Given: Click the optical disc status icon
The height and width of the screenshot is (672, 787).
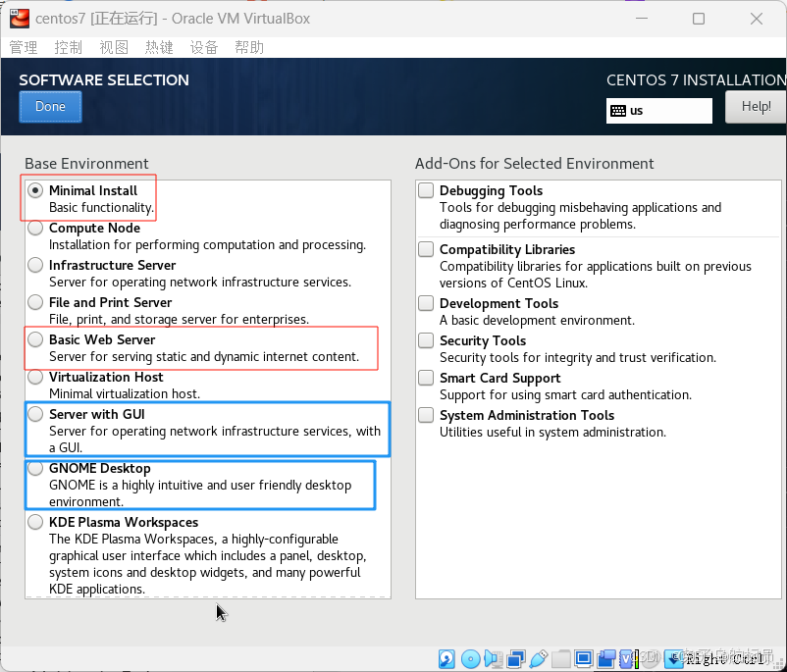Looking at the screenshot, I should click(471, 658).
